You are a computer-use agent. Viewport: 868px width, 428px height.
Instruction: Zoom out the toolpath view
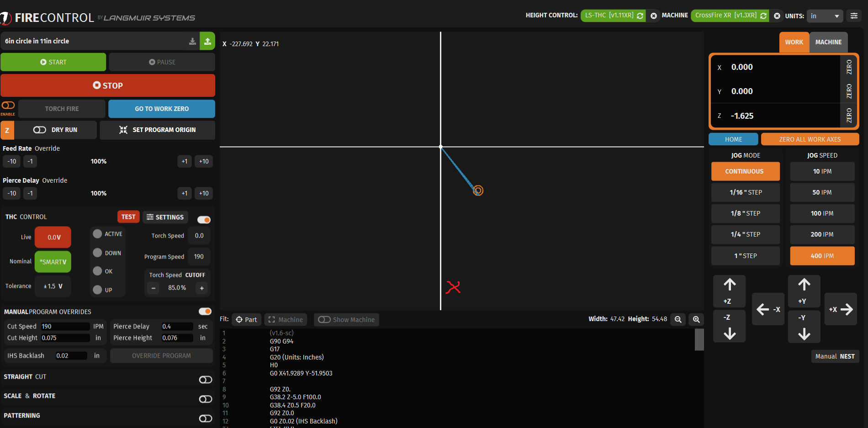(x=678, y=319)
